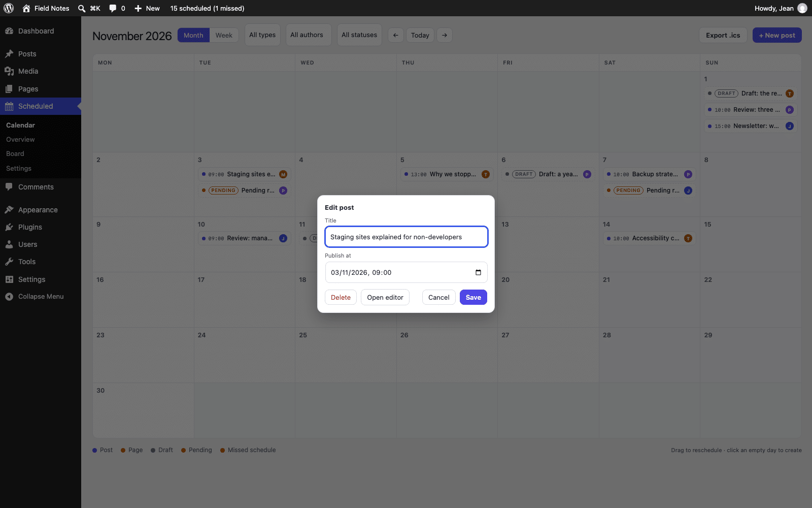Switch to Week view
This screenshot has height=508, width=812.
(x=224, y=35)
